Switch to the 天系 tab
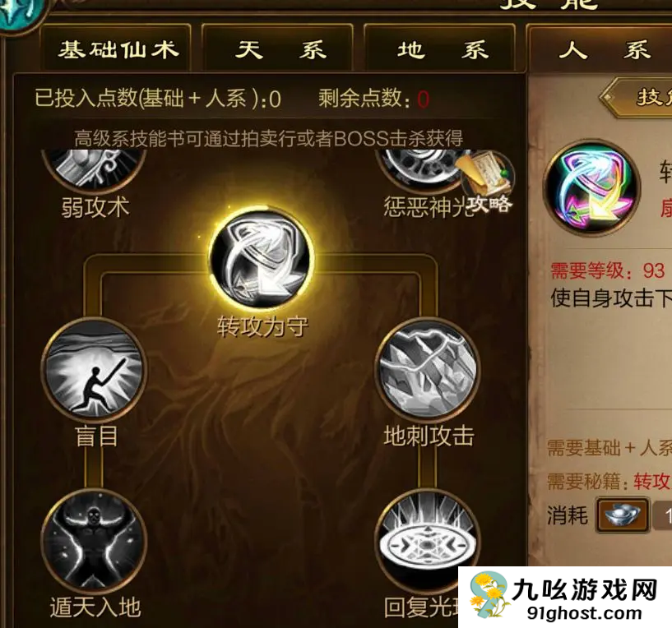Image resolution: width=672 pixels, height=628 pixels. point(280,49)
